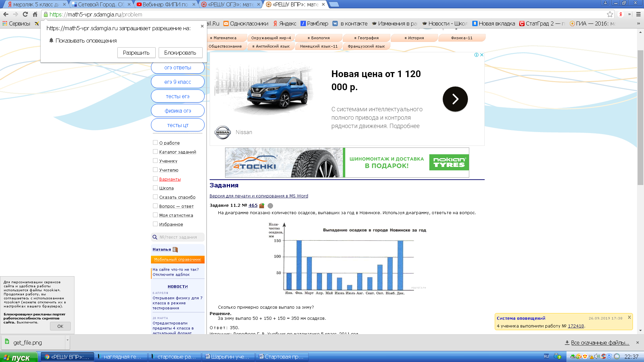Open the СтатГрад 2 bookmark
This screenshot has height=362, width=644.
pyautogui.click(x=542, y=23)
